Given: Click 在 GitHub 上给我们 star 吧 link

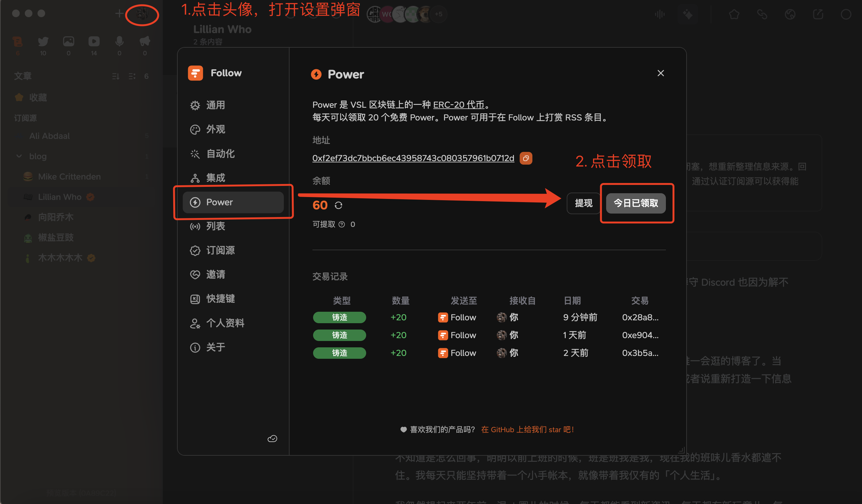Looking at the screenshot, I should pyautogui.click(x=527, y=429).
